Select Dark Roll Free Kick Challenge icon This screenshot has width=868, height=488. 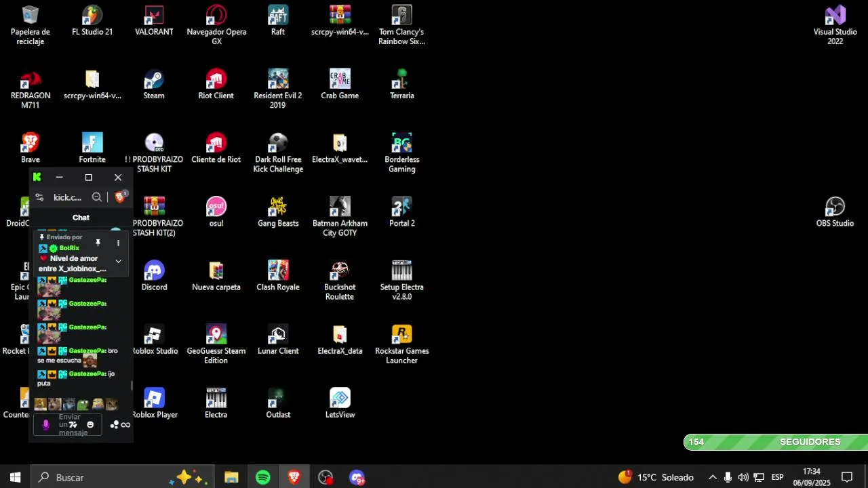[278, 153]
